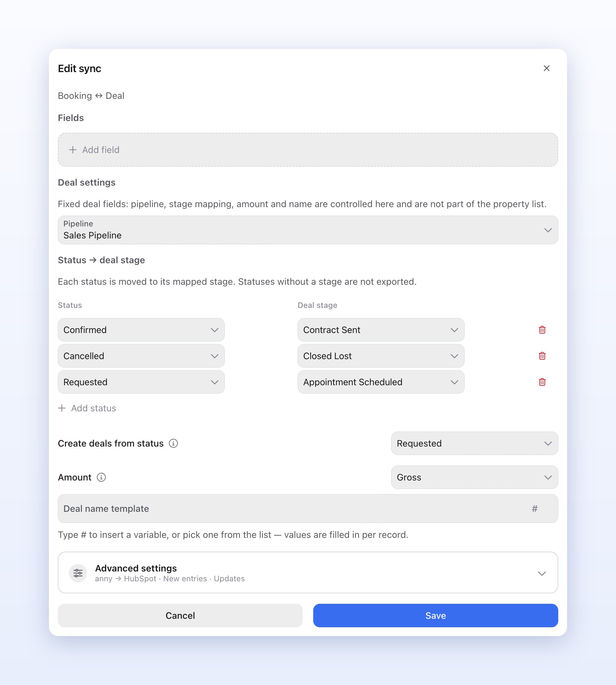
Task: Open the Amount dropdown set to Gross
Action: tap(474, 477)
